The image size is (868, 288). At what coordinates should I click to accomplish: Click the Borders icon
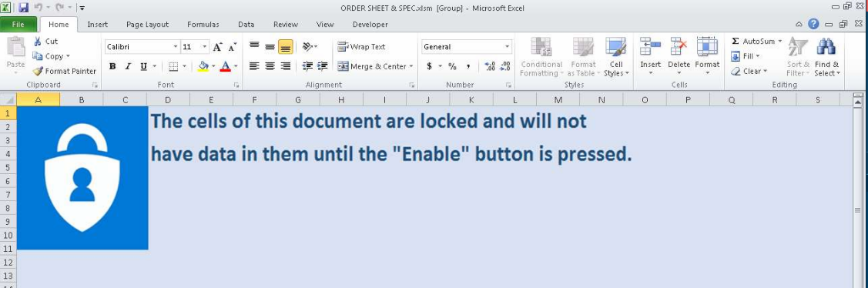tap(173, 66)
